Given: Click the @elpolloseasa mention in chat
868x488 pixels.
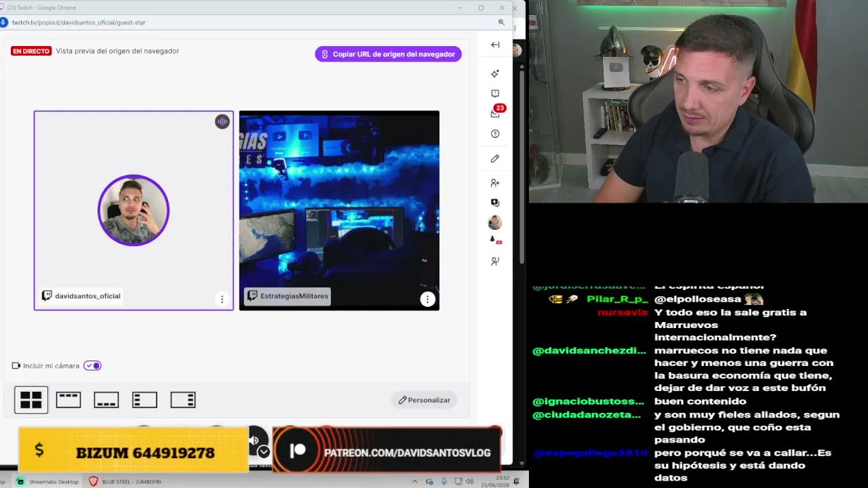Looking at the screenshot, I should click(x=697, y=299).
